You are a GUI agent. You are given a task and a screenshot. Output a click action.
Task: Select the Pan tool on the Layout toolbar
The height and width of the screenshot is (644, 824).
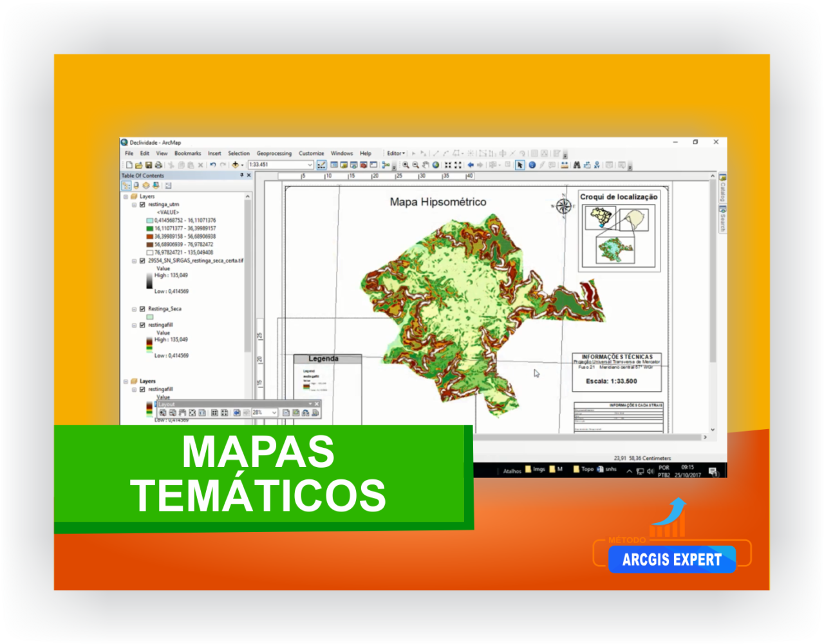click(x=182, y=413)
